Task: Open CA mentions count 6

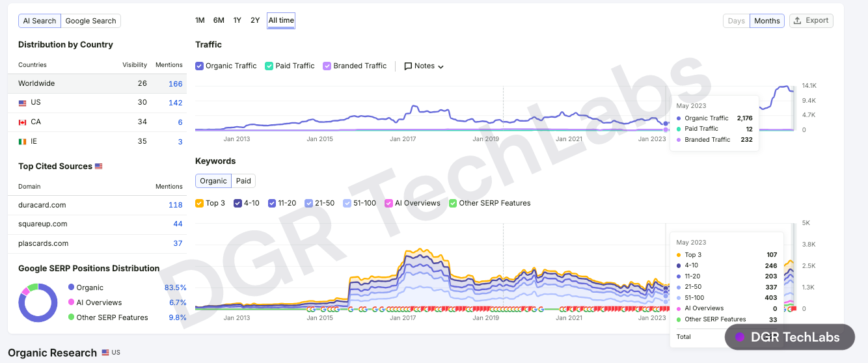Action: click(x=180, y=122)
